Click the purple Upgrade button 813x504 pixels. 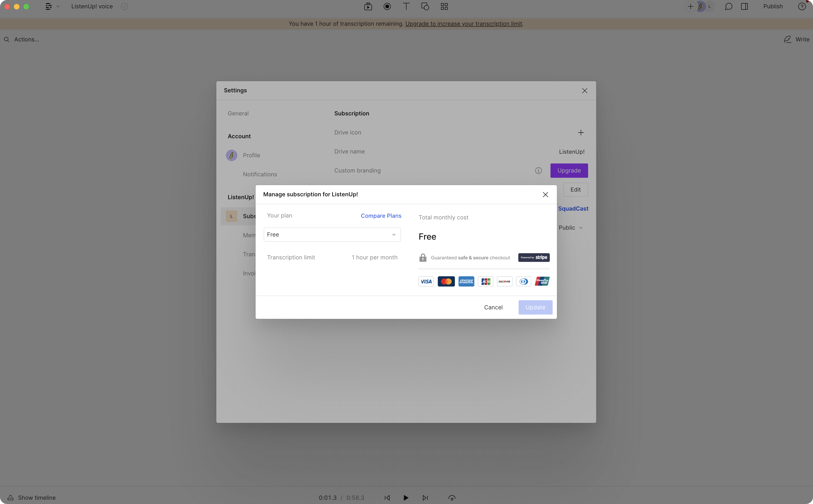569,171
